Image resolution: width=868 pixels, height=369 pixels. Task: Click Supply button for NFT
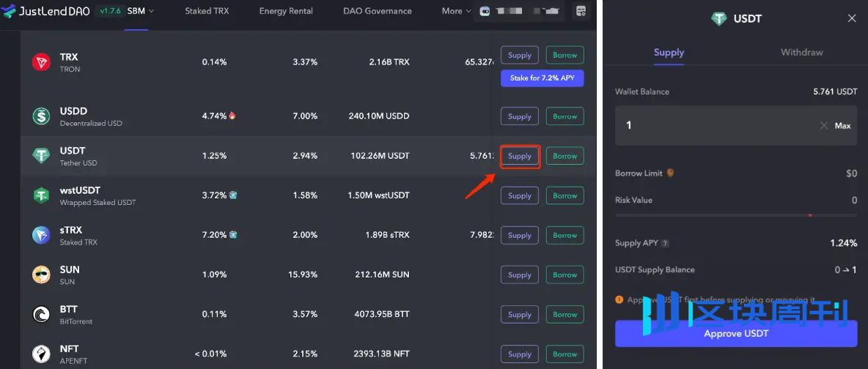click(x=520, y=354)
